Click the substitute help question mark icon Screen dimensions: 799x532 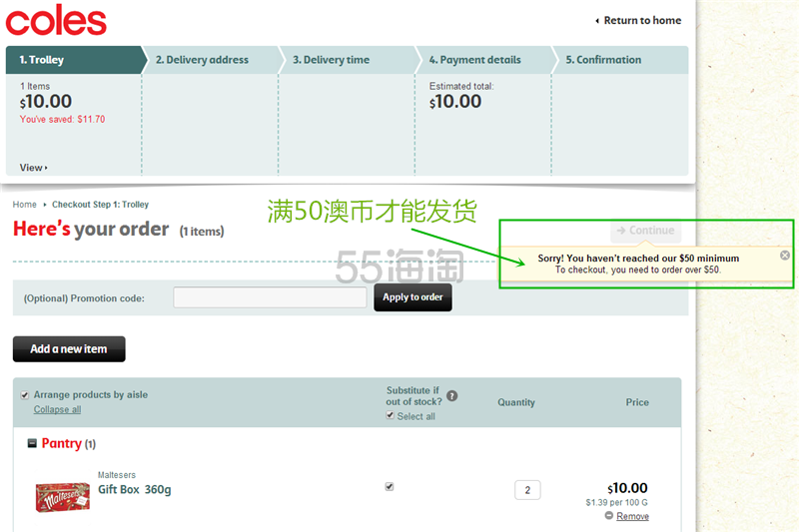click(451, 396)
